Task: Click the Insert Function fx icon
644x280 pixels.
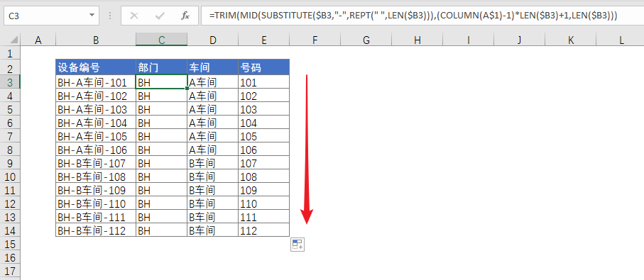Action: [185, 16]
